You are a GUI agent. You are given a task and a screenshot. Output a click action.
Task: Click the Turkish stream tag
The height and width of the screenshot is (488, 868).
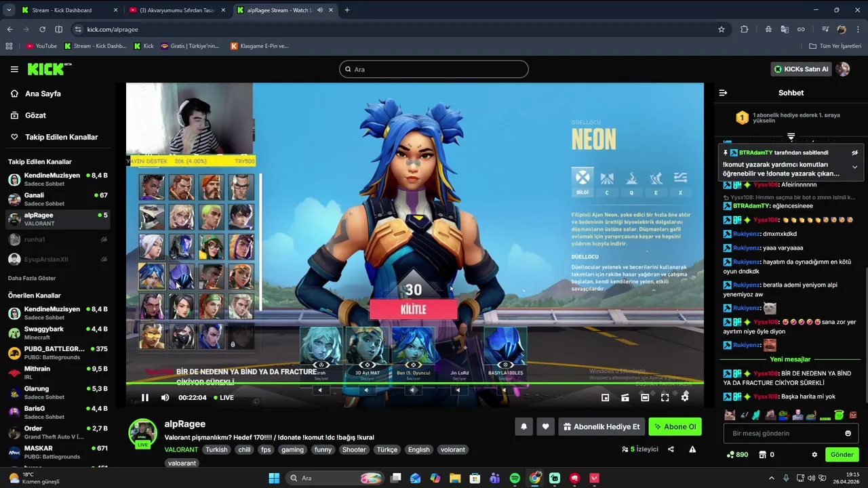click(217, 449)
